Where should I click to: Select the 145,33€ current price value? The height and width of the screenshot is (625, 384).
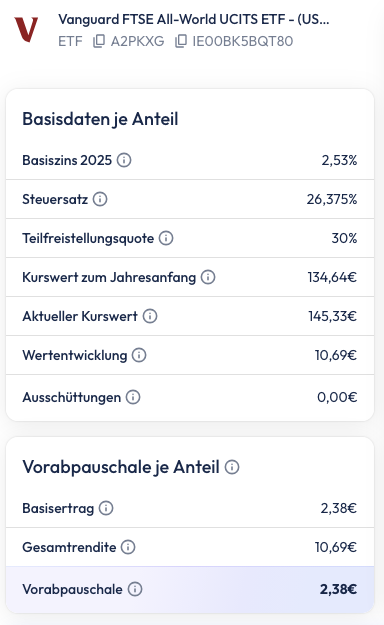[x=333, y=316]
